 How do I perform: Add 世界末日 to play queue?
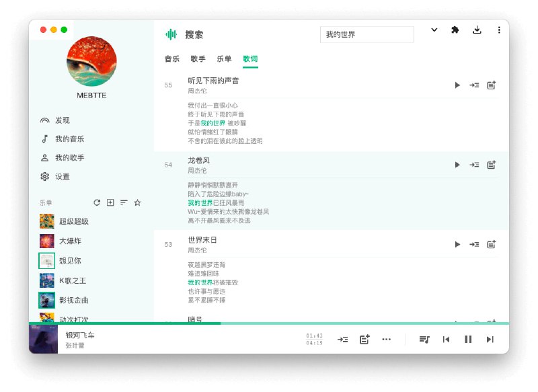[474, 245]
